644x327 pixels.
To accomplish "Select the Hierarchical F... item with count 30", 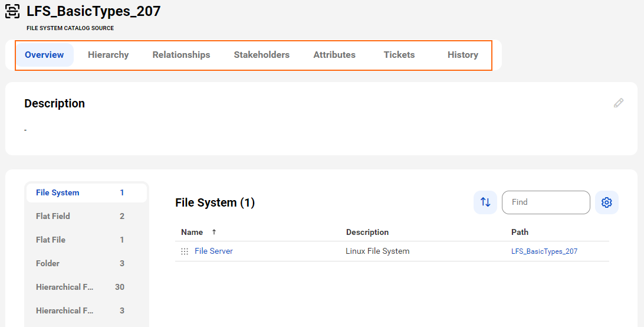I will (x=87, y=287).
